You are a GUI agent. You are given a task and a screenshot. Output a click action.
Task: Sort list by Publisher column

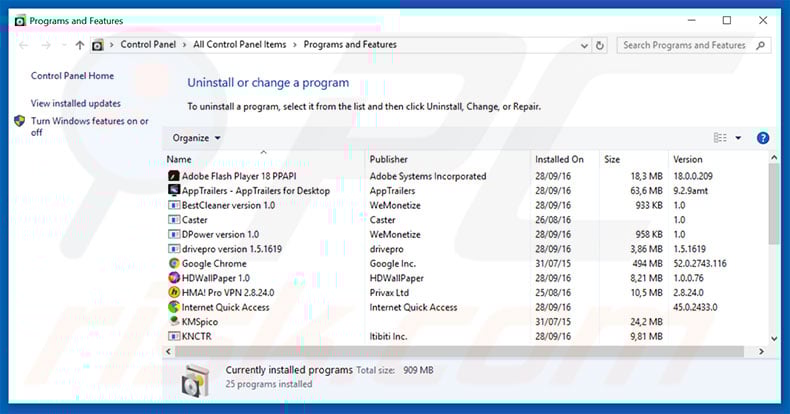click(388, 159)
